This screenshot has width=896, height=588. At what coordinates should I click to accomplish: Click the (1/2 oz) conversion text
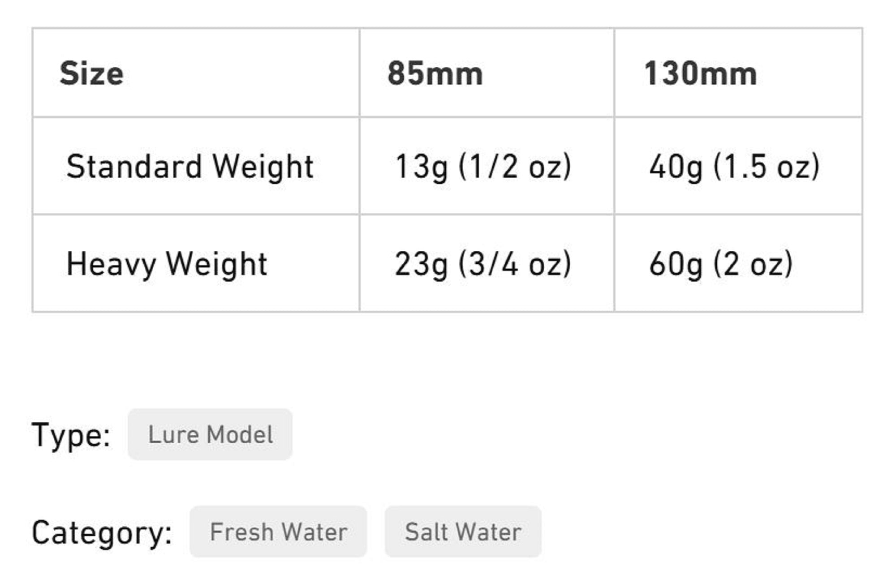point(515,167)
